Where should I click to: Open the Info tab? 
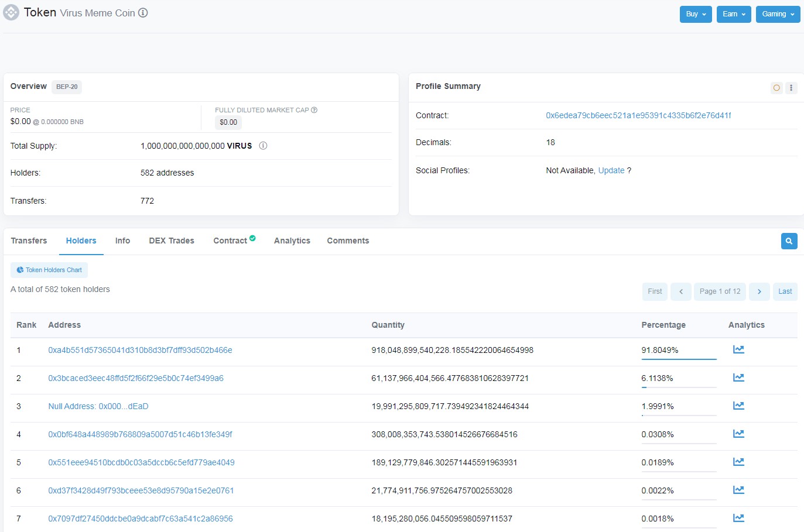click(x=122, y=241)
